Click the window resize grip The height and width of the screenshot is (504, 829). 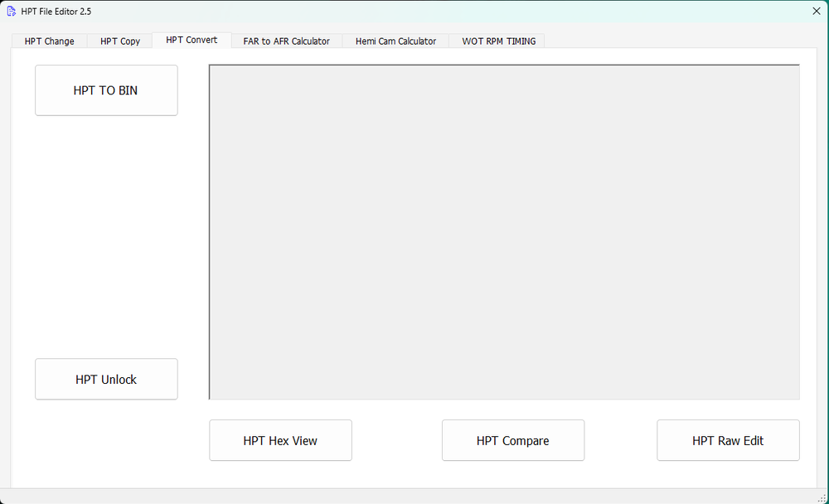[x=822, y=497]
